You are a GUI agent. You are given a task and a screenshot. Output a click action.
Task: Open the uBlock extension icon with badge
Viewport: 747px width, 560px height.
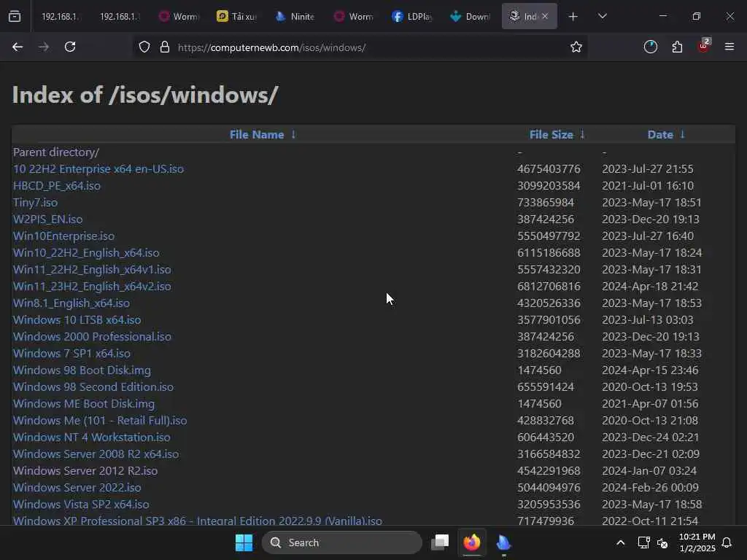[x=704, y=46]
